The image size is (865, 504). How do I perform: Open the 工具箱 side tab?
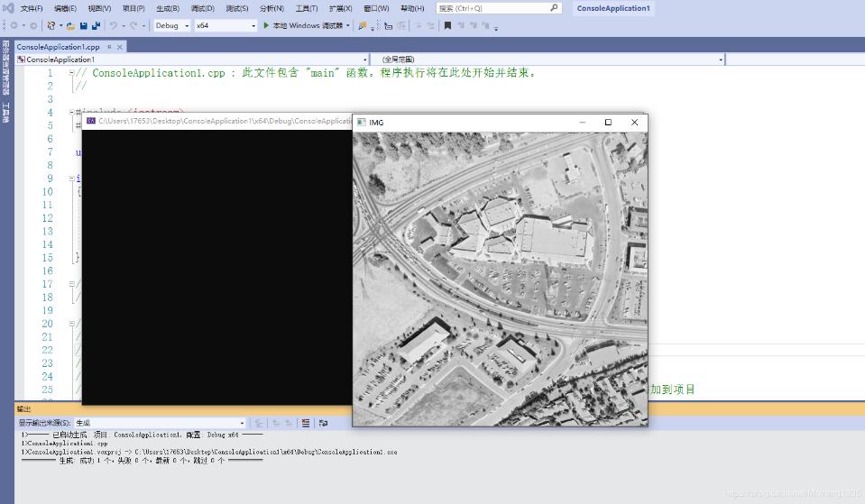click(5, 113)
